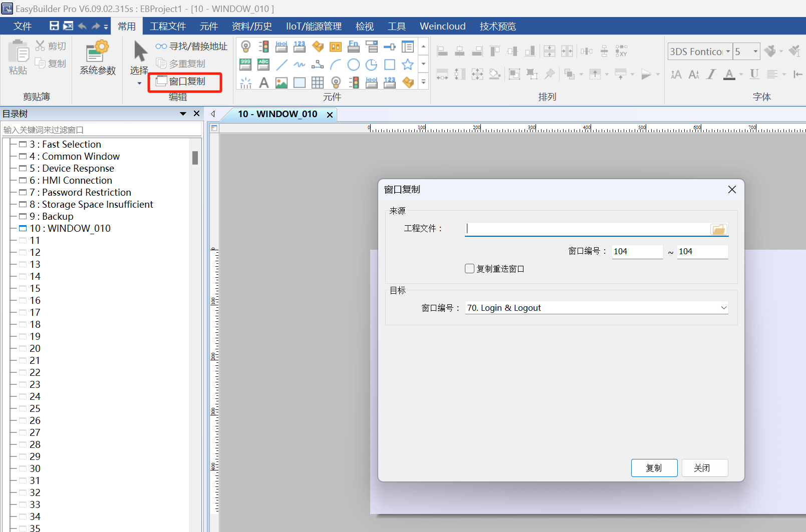Viewport: 806px width, 532px height.
Task: Select the star shape tool
Action: [x=408, y=65]
